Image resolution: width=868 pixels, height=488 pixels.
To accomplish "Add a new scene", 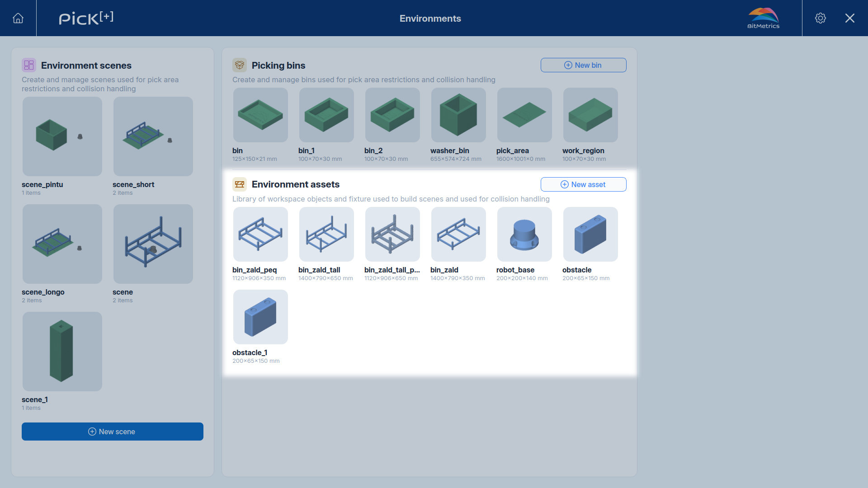I will click(x=113, y=432).
